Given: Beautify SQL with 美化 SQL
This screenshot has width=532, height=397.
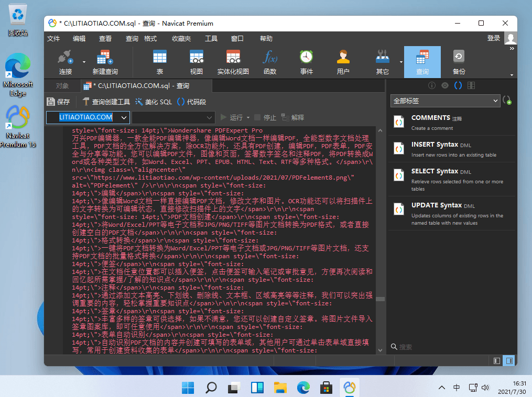Looking at the screenshot, I should tap(154, 102).
